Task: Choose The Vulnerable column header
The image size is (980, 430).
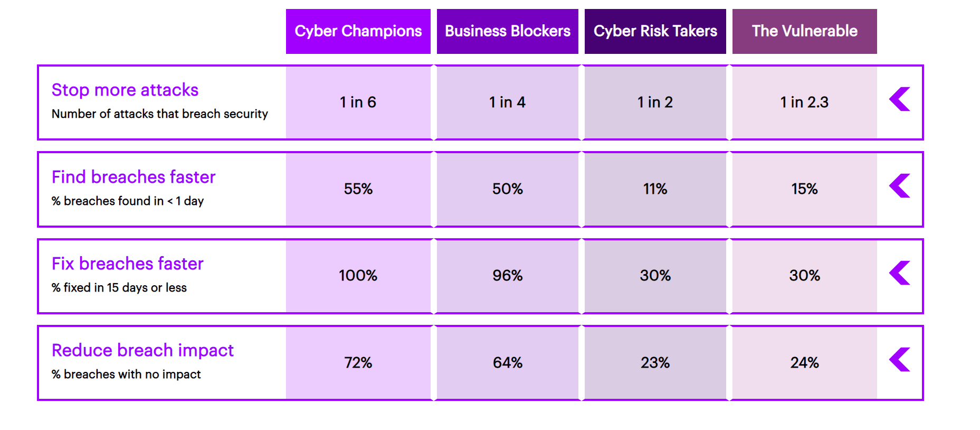Action: tap(804, 31)
